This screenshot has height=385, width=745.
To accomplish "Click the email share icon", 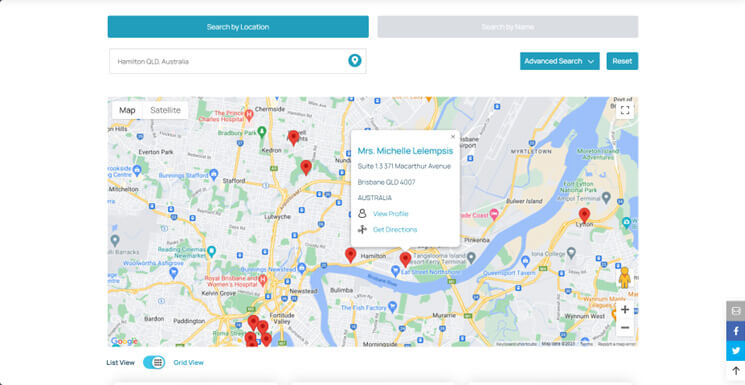I will click(735, 311).
